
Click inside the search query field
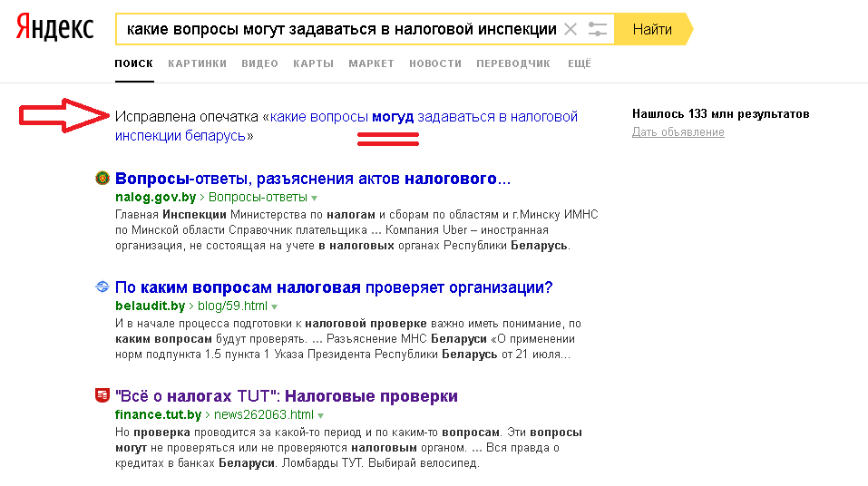click(340, 29)
